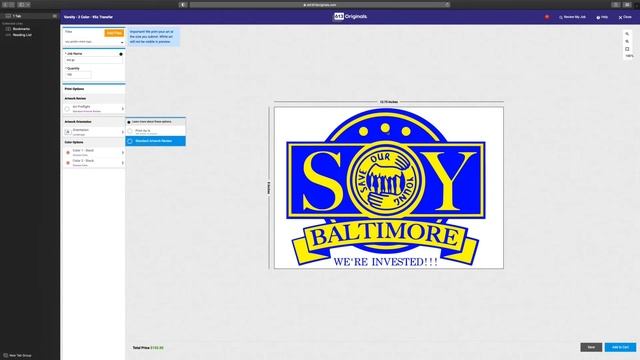
Task: Click the Color 2 swatch dot
Action: point(68,163)
